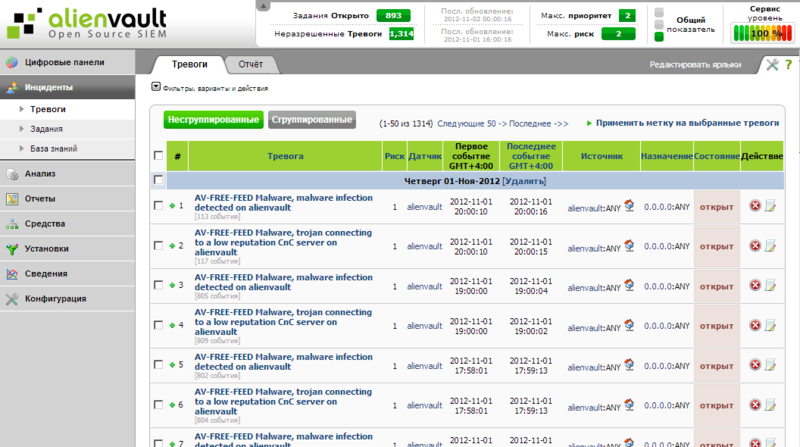Open the Конфигурация menu label

55,299
